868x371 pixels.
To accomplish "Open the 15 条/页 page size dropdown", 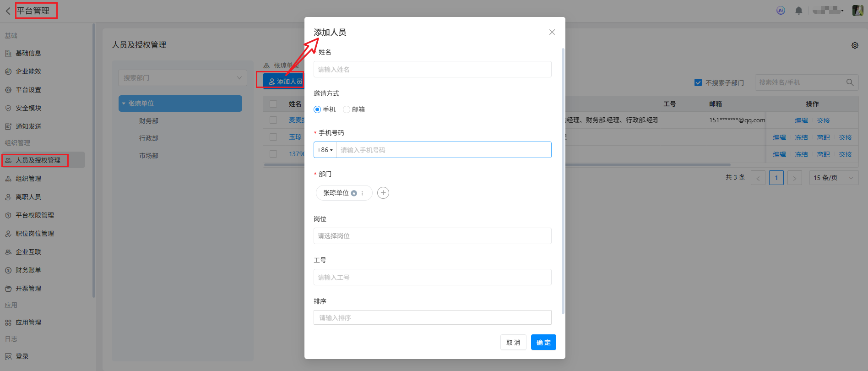I will [834, 178].
